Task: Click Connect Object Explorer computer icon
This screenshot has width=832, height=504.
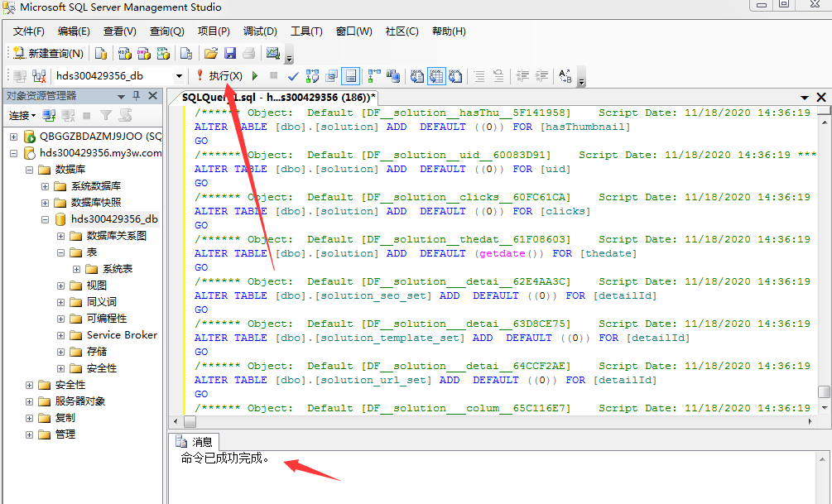Action: coord(50,115)
